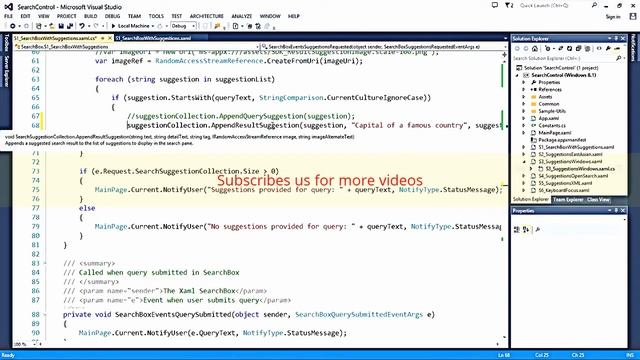Click the Visual Studio logo icon
The width and height of the screenshot is (640, 360).
[8, 7]
